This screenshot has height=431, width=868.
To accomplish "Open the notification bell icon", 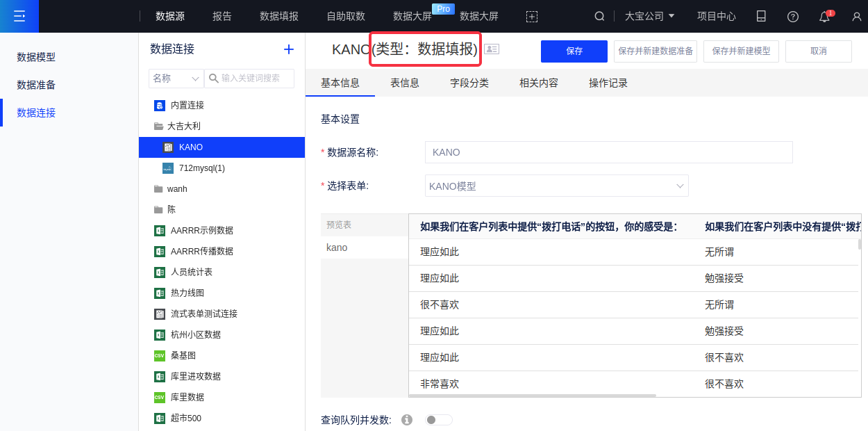I will point(825,17).
